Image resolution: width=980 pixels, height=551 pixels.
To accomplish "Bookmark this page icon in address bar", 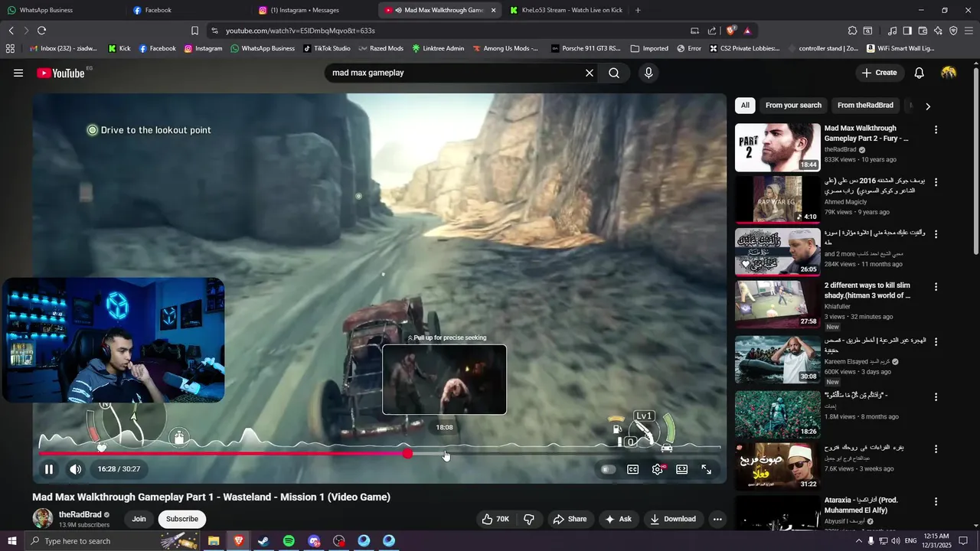I will tap(194, 31).
